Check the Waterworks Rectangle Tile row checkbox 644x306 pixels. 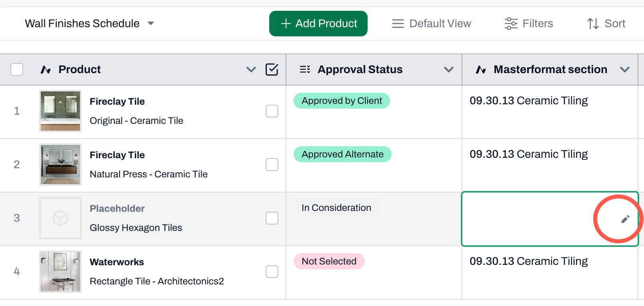click(272, 272)
